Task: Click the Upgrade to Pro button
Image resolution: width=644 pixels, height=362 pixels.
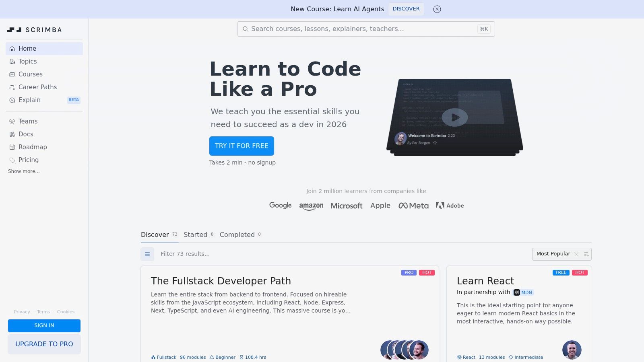Action: pyautogui.click(x=44, y=344)
